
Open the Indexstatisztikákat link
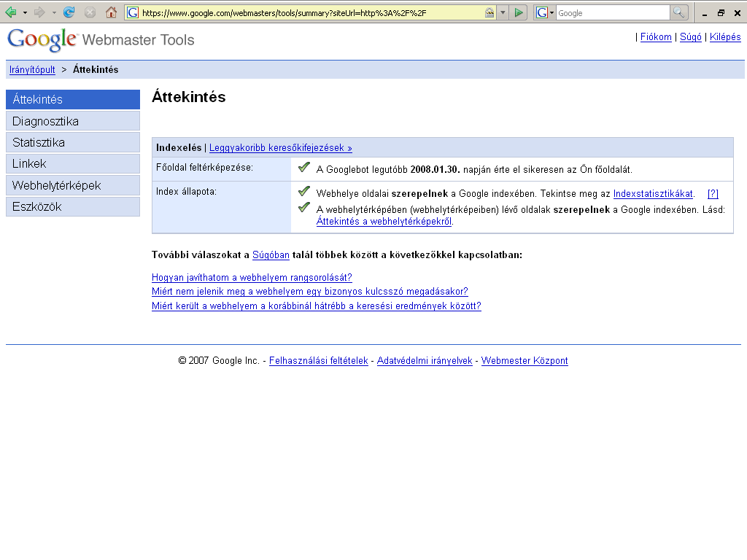coord(653,194)
